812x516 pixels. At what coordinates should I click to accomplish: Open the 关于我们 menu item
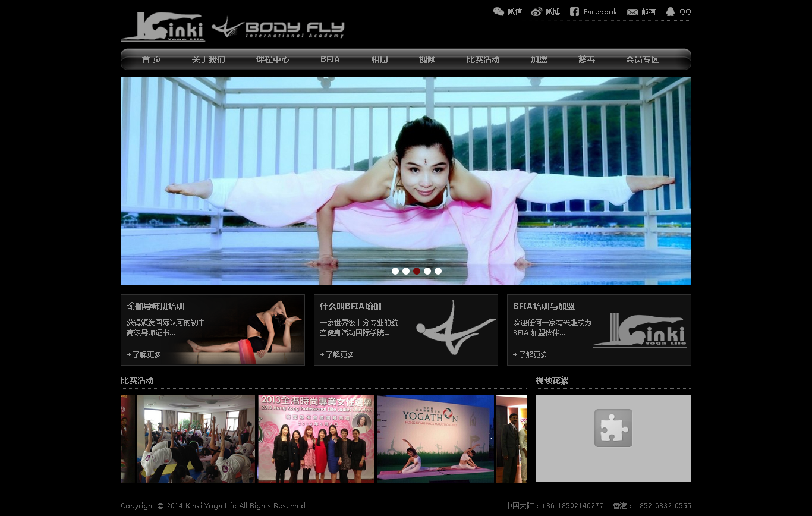(209, 59)
